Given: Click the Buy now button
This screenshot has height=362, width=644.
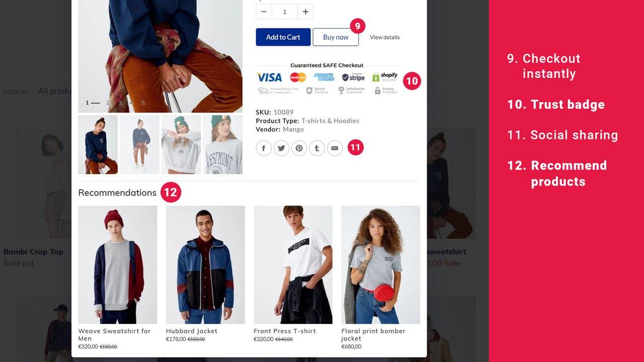Looking at the screenshot, I should [336, 37].
